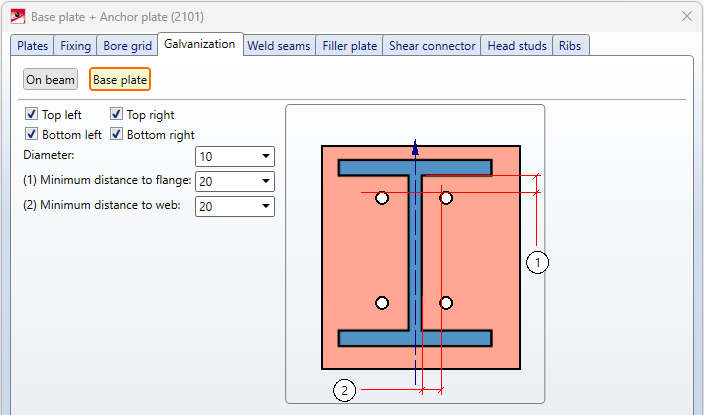This screenshot has width=704, height=415.
Task: Click the 'Diameter:' label
Action: 49,155
